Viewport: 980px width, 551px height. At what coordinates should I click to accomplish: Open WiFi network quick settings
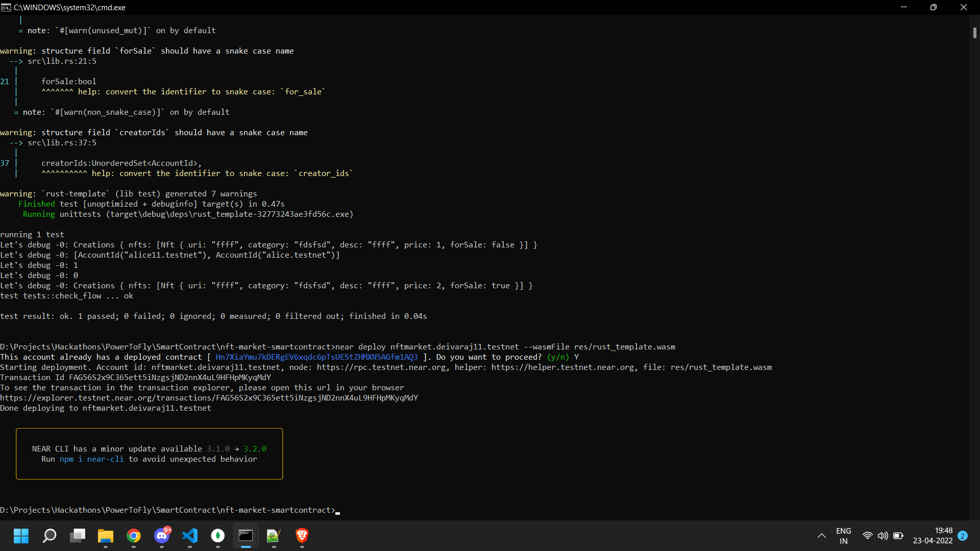click(867, 536)
